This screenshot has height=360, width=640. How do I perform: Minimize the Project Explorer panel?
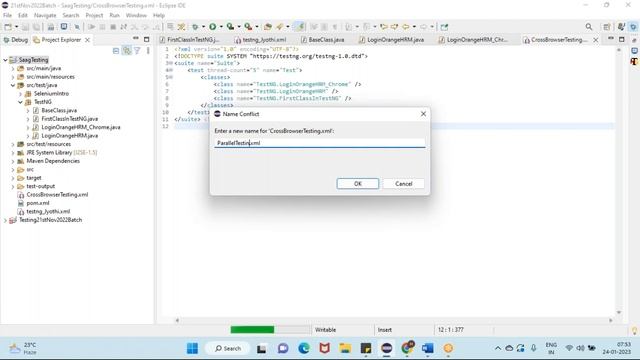(136, 39)
